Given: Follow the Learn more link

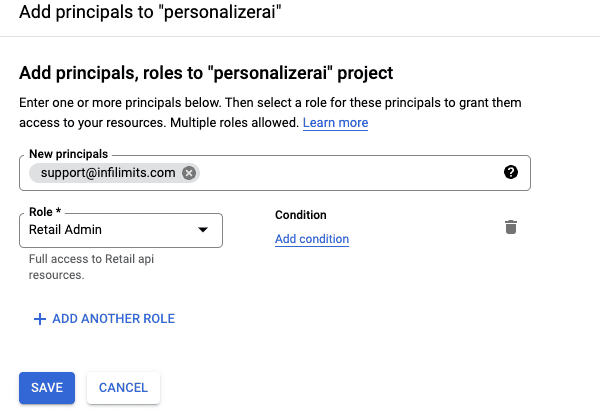Looking at the screenshot, I should pos(335,123).
